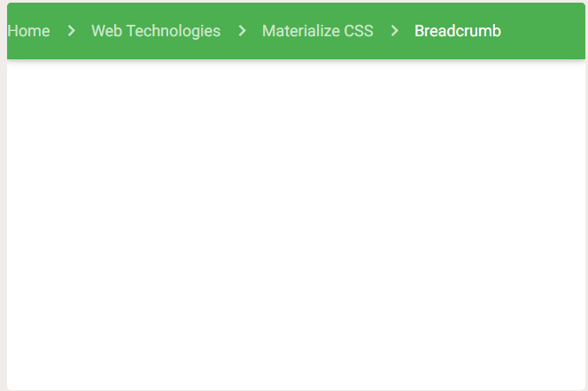588x391 pixels.
Task: Click the word Web in the breadcrumb
Action: [107, 31]
